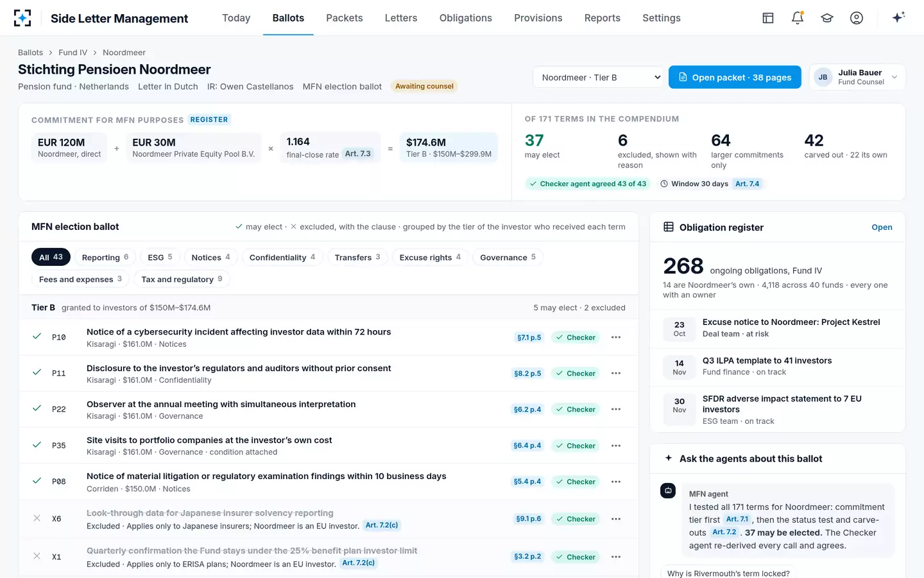
Task: Click suggestion 'Why is Rivermouth's term locked?'
Action: click(728, 573)
